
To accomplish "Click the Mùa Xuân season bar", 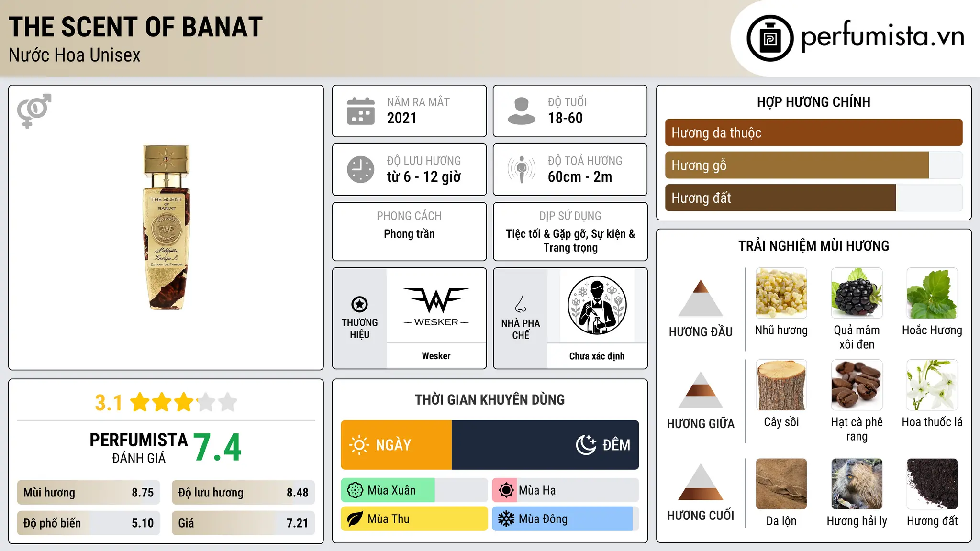I will [x=414, y=490].
